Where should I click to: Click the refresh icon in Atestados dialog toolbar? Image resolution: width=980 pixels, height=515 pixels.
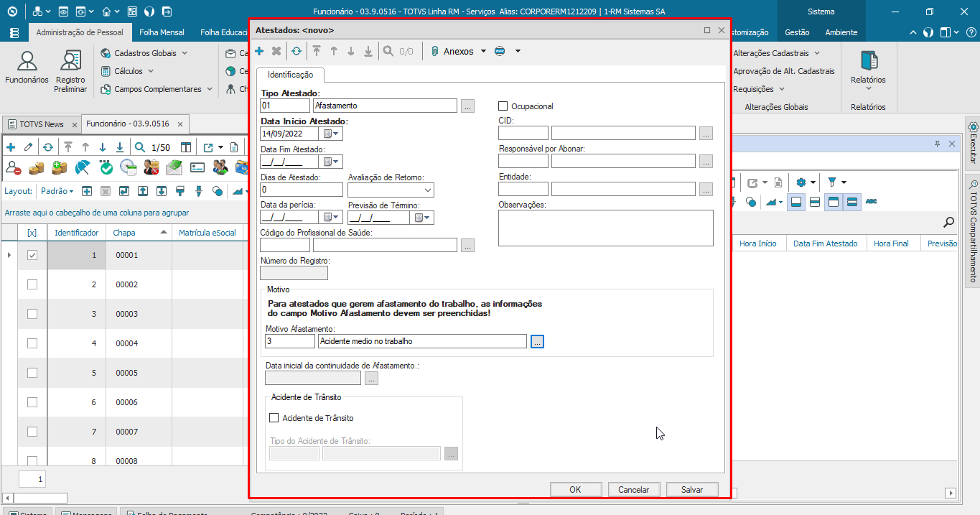(x=296, y=51)
